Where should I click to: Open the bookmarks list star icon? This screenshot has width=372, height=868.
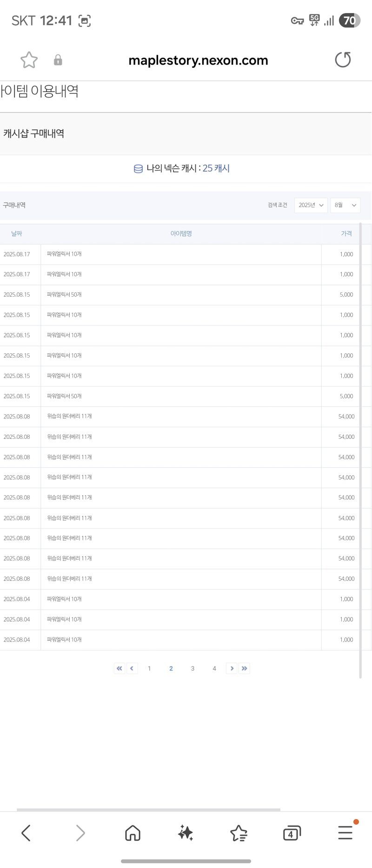coord(239,833)
